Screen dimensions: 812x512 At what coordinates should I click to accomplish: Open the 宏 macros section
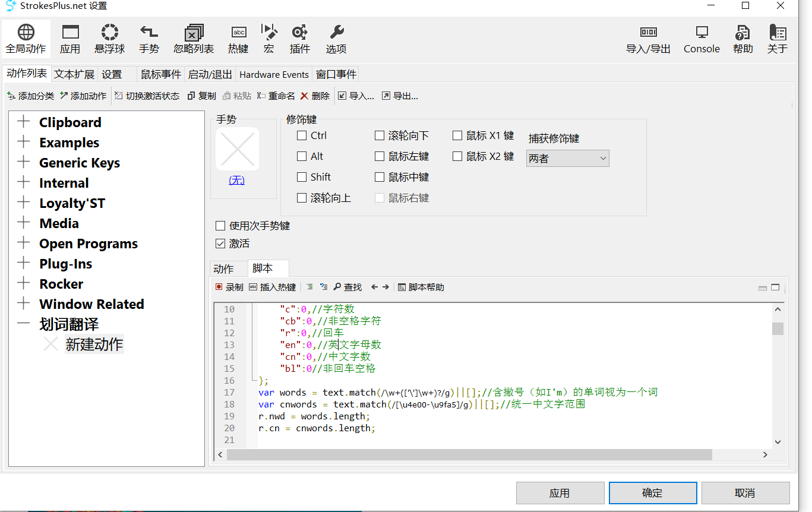269,40
